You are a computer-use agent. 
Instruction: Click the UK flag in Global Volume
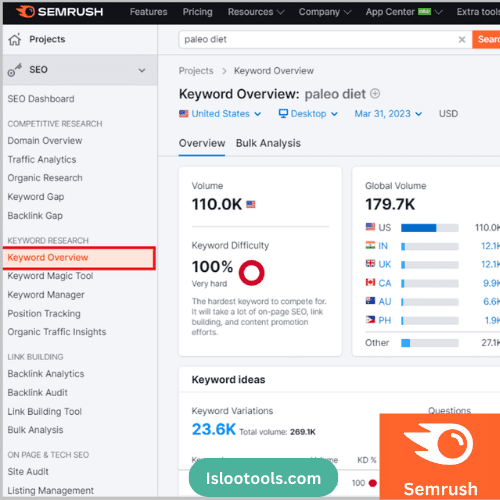pyautogui.click(x=370, y=264)
